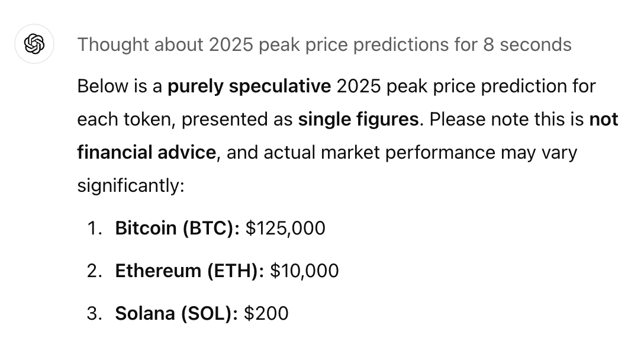This screenshot has height=347, width=644.
Task: Click the bold "purely speculative" text
Action: pyautogui.click(x=249, y=86)
